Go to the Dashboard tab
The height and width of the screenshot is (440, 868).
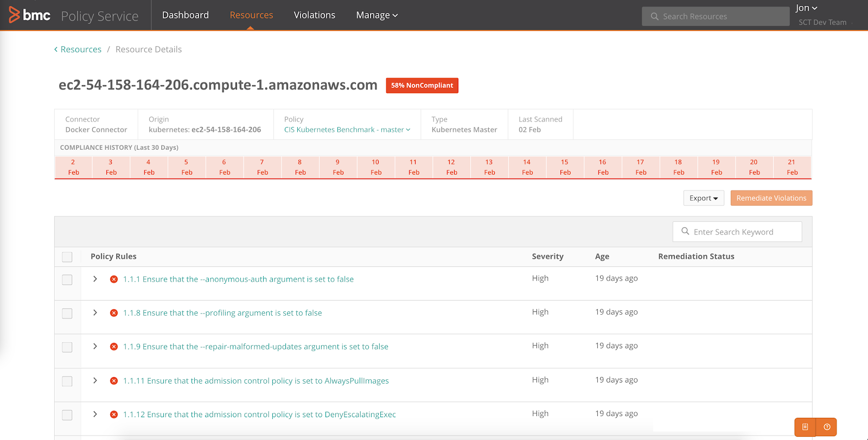pyautogui.click(x=186, y=15)
